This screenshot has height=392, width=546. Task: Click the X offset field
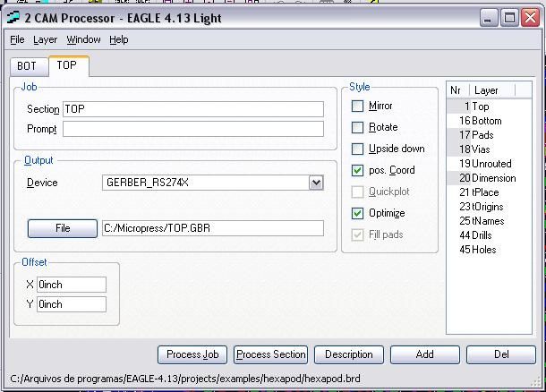(72, 285)
